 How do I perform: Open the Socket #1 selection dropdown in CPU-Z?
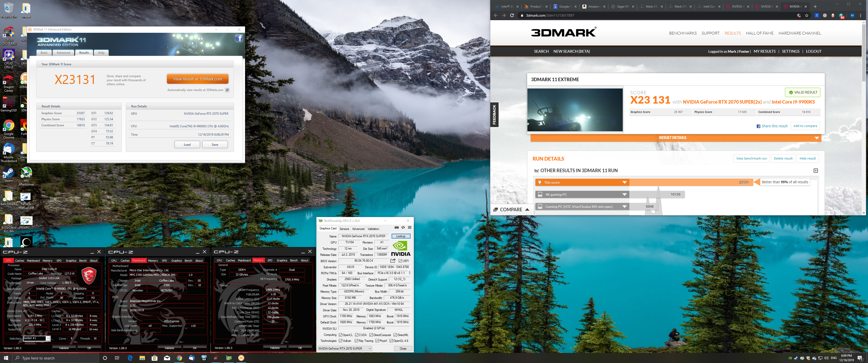click(x=37, y=338)
